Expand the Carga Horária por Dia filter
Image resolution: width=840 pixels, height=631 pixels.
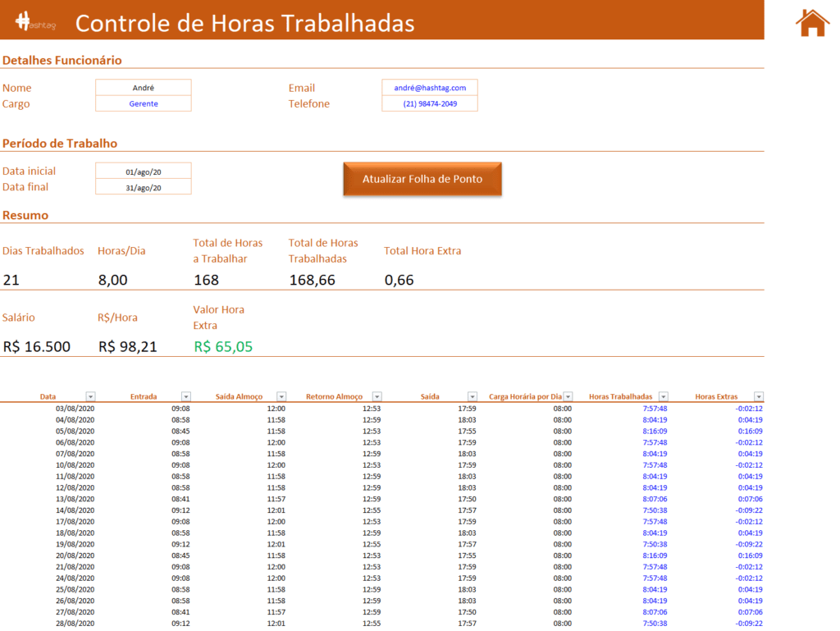tap(568, 396)
